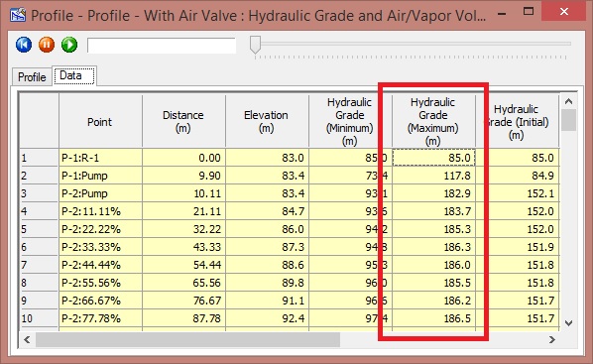The height and width of the screenshot is (364, 593).
Task: Start animation with green play icon
Action: click(x=69, y=45)
